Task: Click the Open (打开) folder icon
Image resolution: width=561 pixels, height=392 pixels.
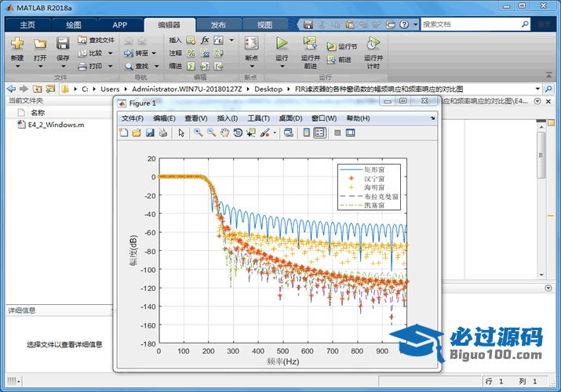Action: 40,44
